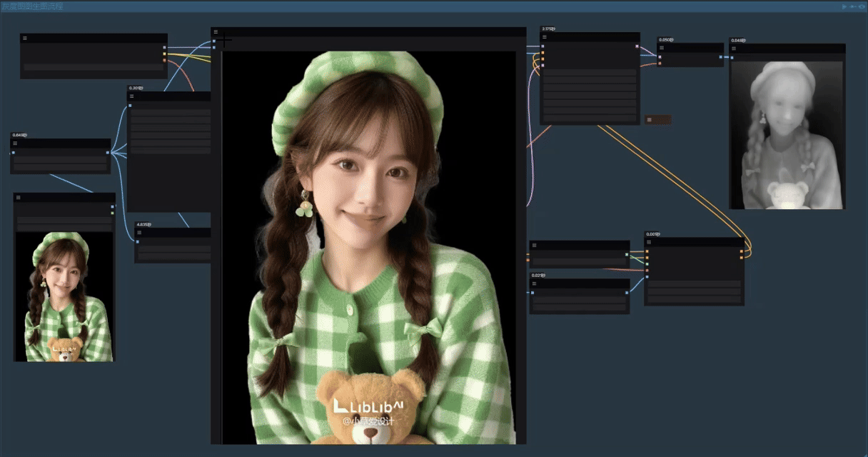Click the blue output port of portrait thumbnail node
This screenshot has width=868, height=457.
click(x=113, y=206)
